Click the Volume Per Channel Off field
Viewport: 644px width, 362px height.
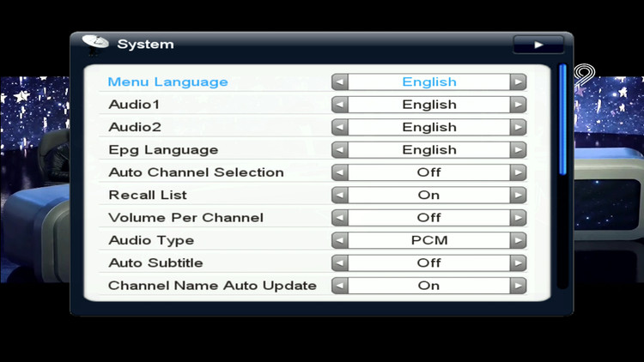coord(428,218)
